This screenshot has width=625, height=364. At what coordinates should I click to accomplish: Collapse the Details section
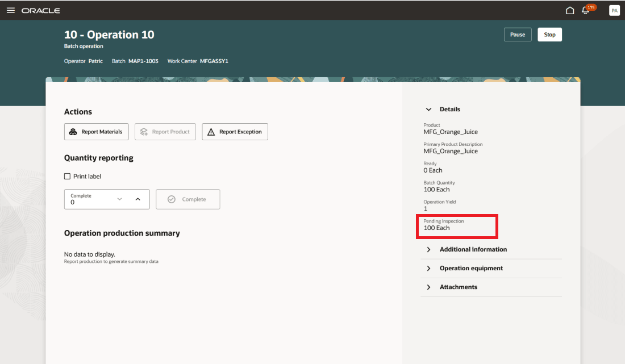428,109
